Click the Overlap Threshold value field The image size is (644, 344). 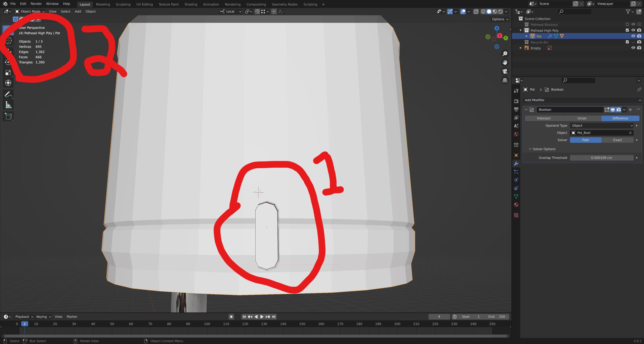(601, 158)
